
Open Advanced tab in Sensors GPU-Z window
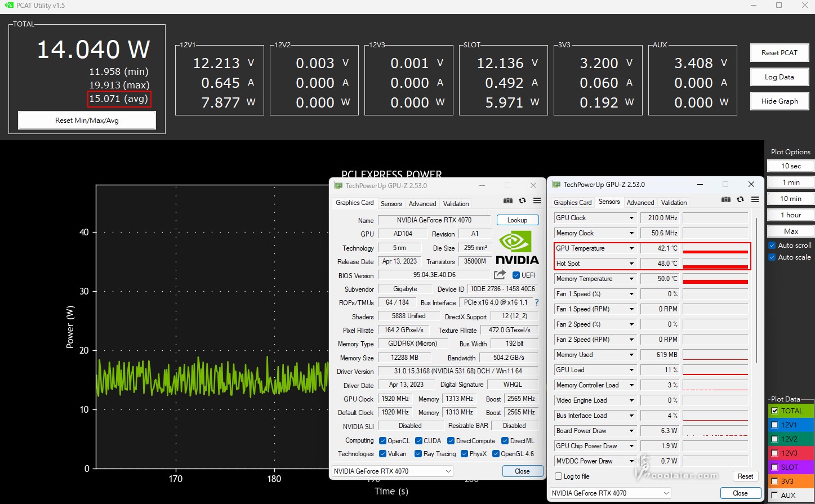(x=640, y=203)
